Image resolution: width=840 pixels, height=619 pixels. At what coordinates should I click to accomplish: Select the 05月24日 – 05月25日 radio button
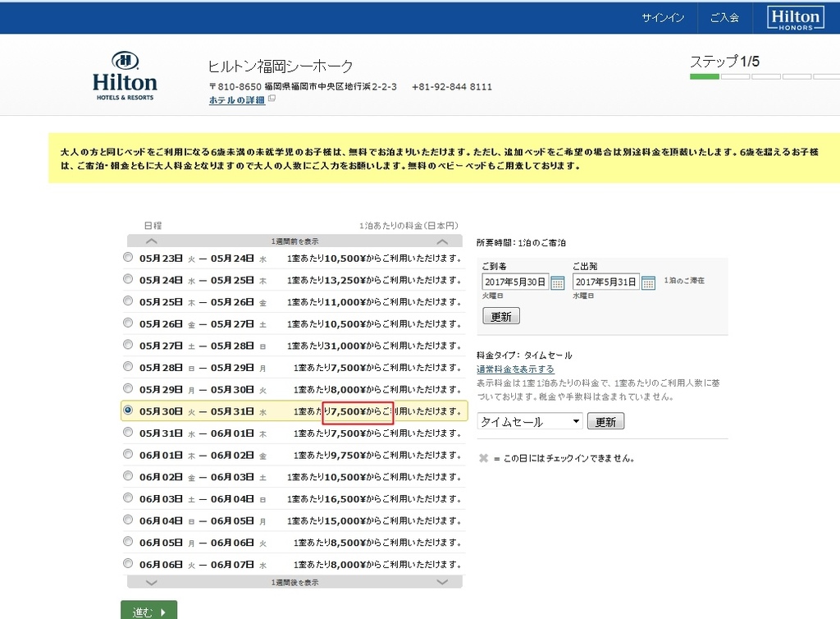coord(128,279)
